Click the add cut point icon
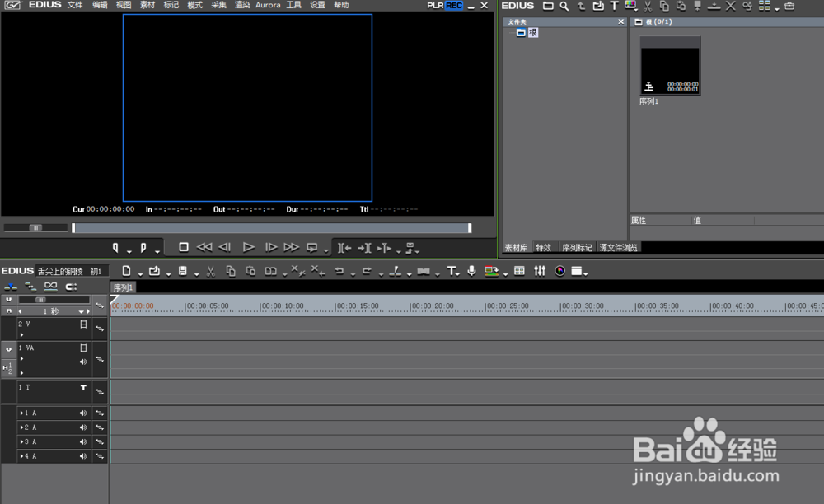The width and height of the screenshot is (824, 504). 396,271
